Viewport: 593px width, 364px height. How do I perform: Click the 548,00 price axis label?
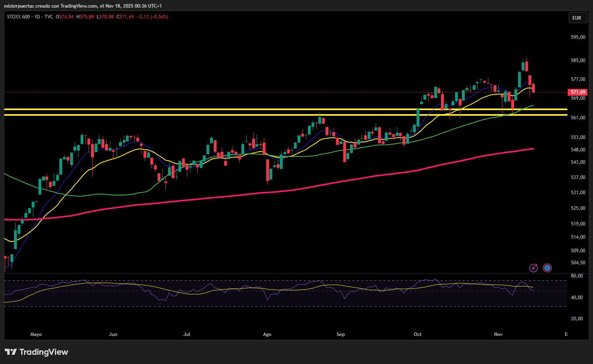[578, 150]
